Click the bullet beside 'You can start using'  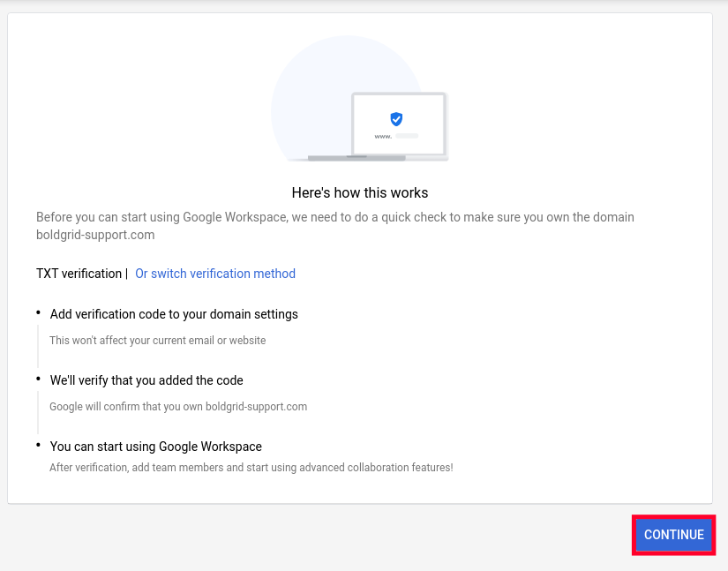click(39, 445)
